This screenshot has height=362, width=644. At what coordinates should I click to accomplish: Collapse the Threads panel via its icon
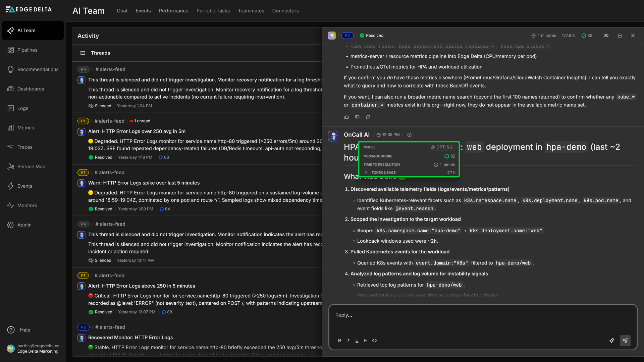pos(82,53)
